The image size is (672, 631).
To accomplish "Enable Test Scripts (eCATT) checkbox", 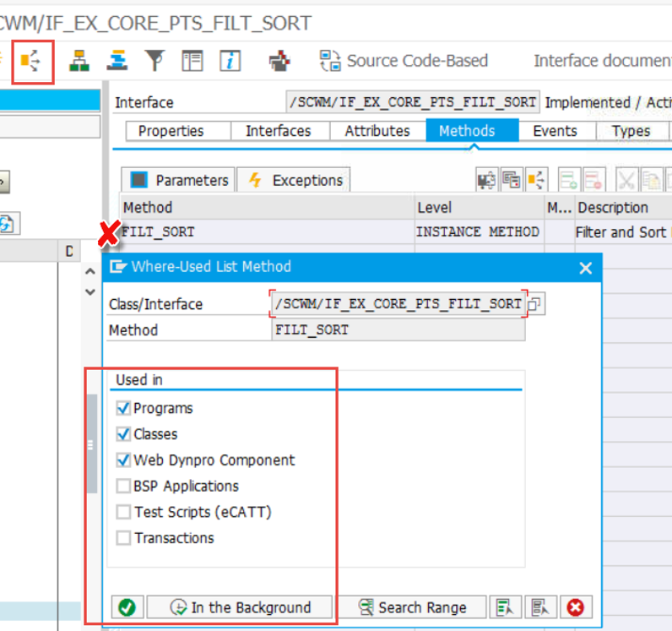I will tap(123, 512).
